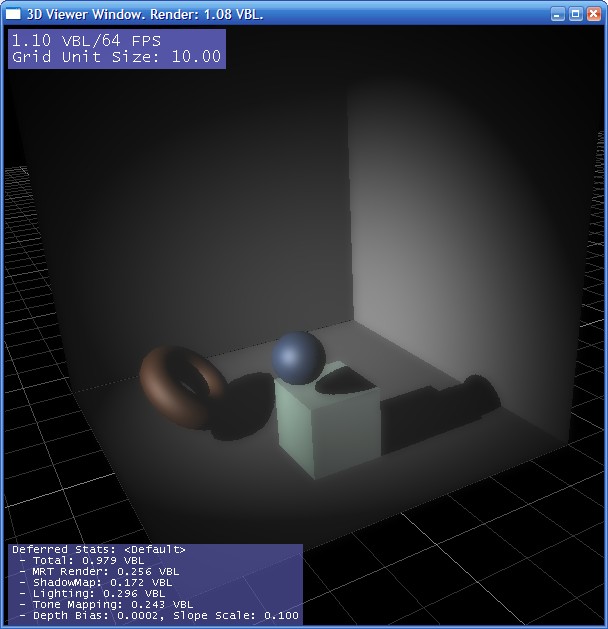Click the '1.10 VBL/64 FPS' readout
This screenshot has height=629, width=608.
pyautogui.click(x=86, y=41)
